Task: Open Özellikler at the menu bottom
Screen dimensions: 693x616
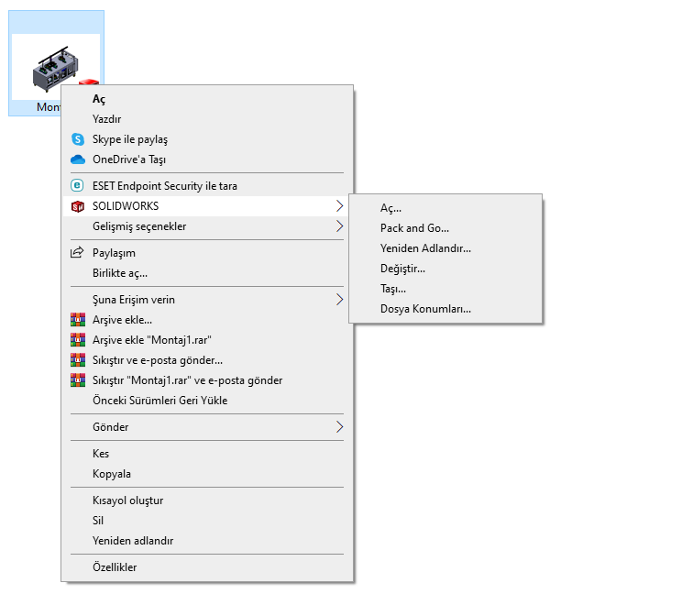Action: click(115, 567)
